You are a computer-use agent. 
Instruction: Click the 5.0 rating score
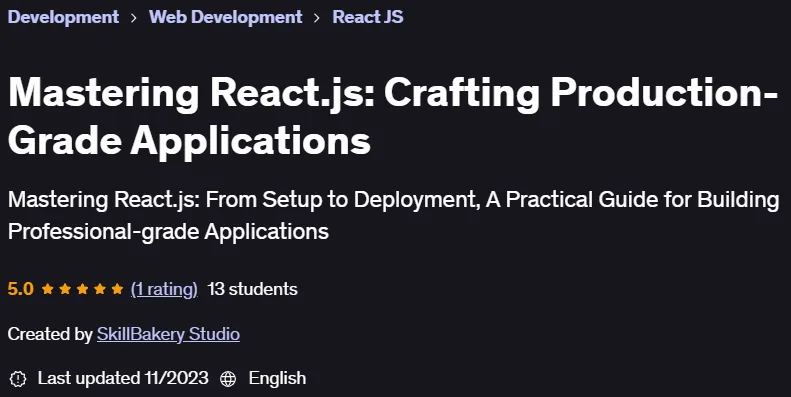[x=21, y=289]
